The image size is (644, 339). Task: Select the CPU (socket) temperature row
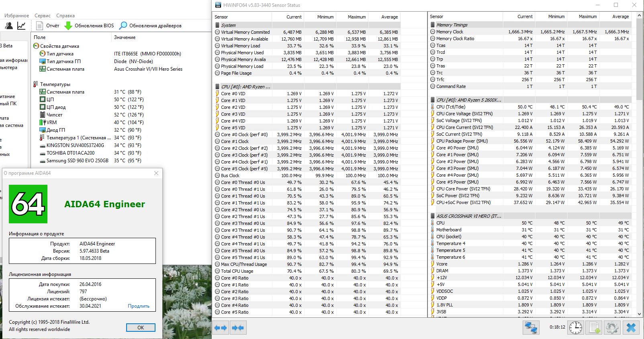coord(530,237)
